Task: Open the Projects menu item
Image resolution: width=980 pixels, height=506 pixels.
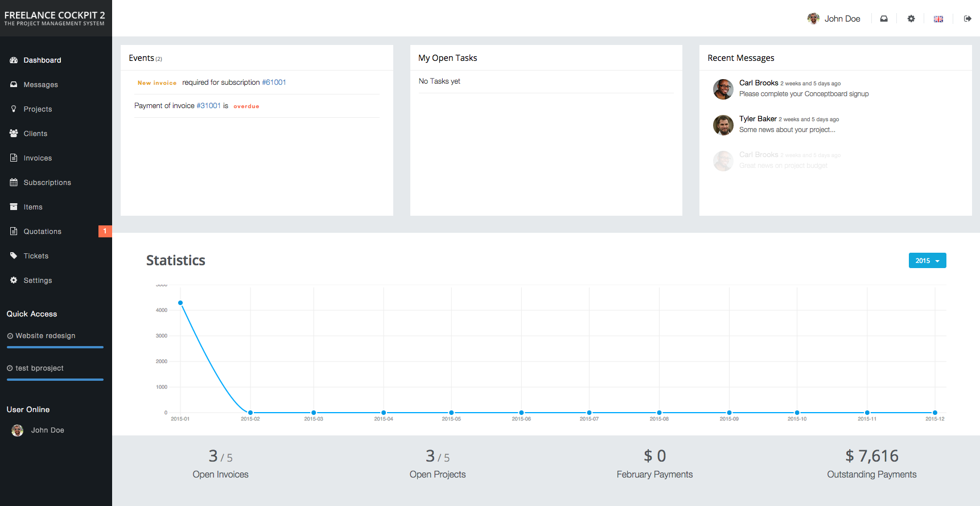Action: (56, 109)
